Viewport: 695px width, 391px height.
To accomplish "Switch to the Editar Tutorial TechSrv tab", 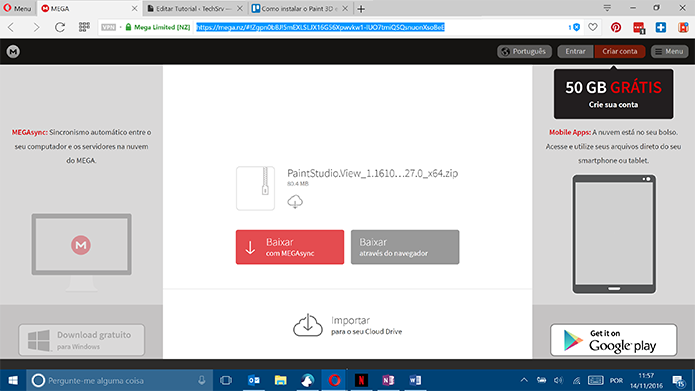I will click(x=194, y=8).
